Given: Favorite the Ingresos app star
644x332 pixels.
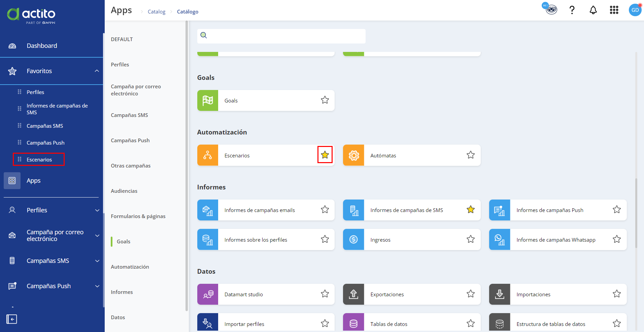Looking at the screenshot, I should pyautogui.click(x=471, y=239).
